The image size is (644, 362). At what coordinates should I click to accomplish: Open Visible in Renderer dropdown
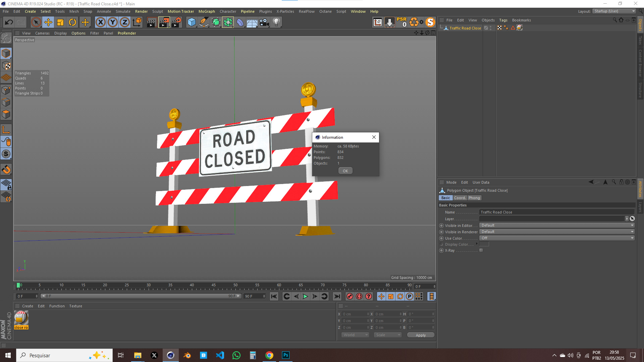[x=557, y=232]
